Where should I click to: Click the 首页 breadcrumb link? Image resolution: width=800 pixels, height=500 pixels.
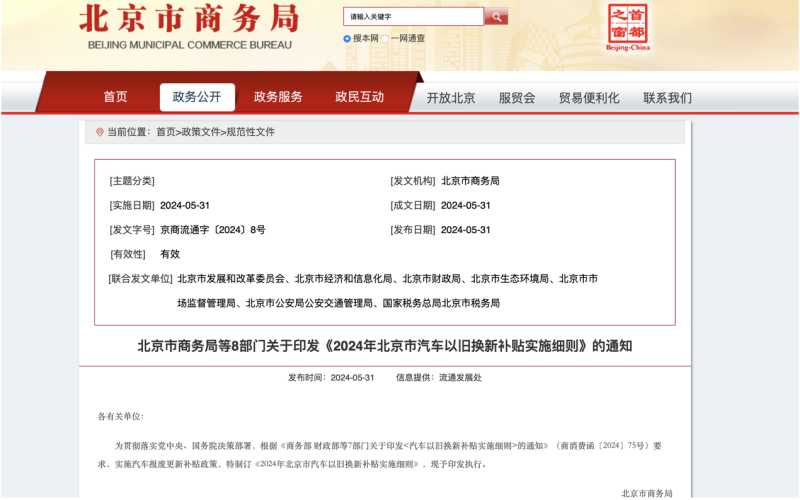pyautogui.click(x=165, y=132)
